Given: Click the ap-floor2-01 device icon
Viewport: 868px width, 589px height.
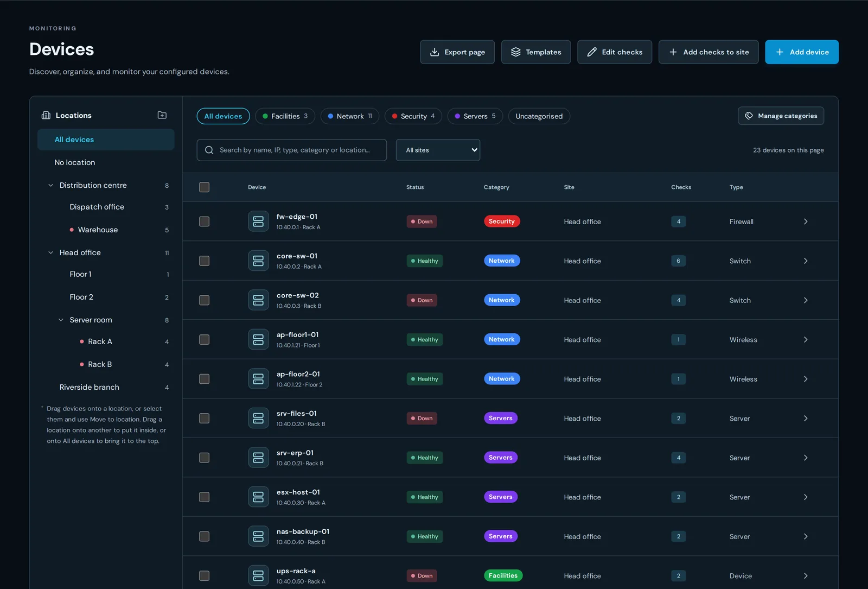Looking at the screenshot, I should [x=258, y=379].
